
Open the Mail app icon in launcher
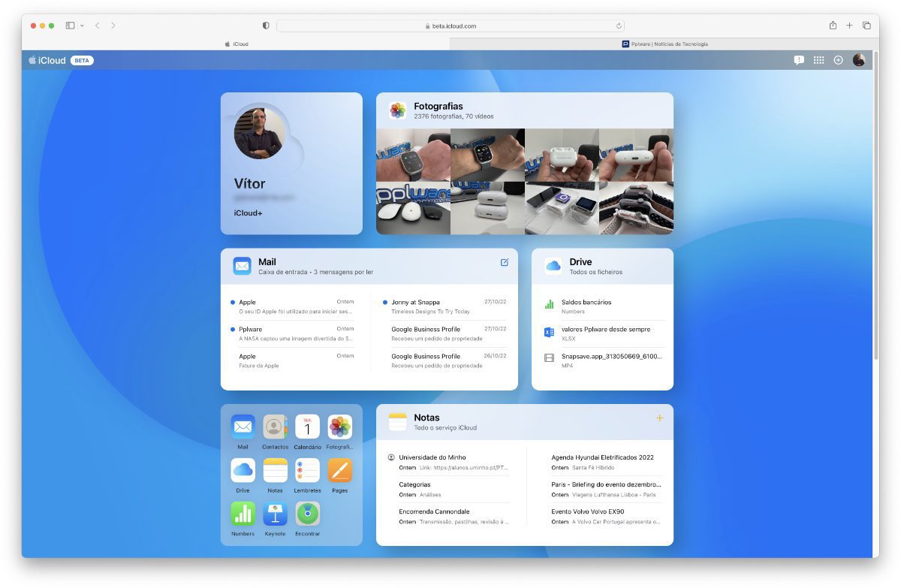pyautogui.click(x=243, y=427)
